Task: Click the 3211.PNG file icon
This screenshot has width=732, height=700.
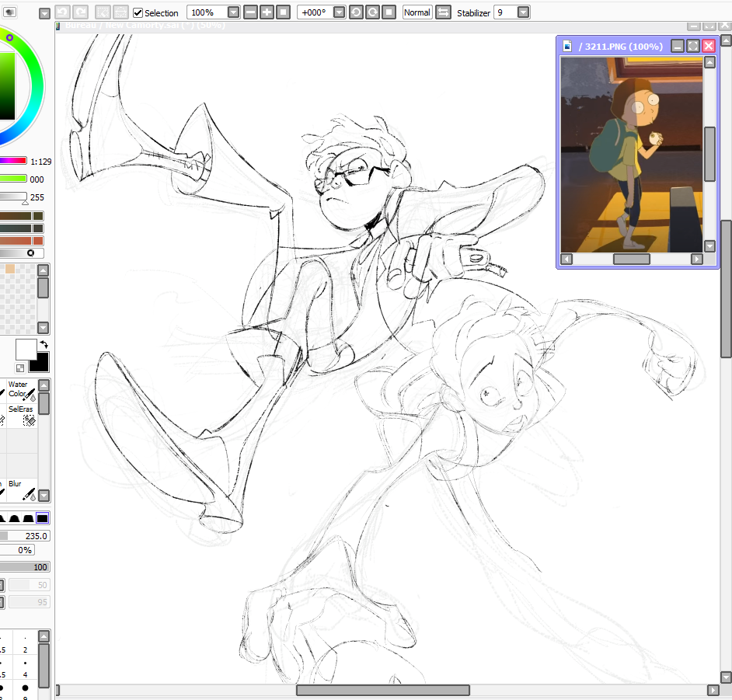Action: (568, 46)
